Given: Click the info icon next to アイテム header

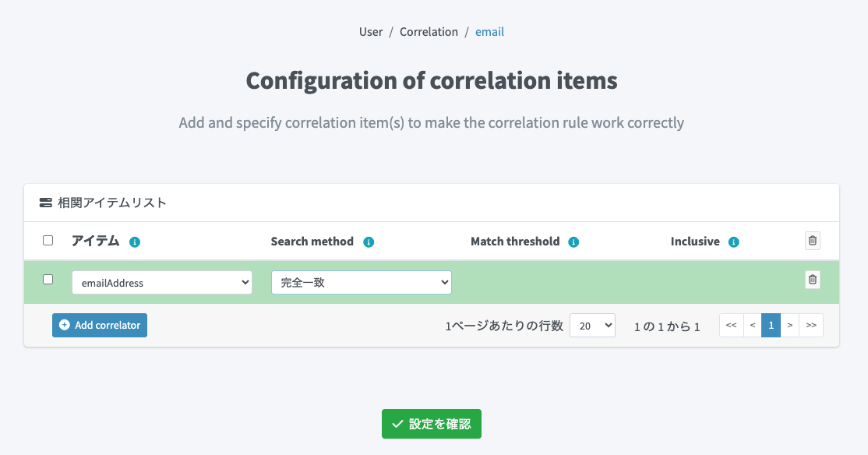Looking at the screenshot, I should pyautogui.click(x=135, y=242).
